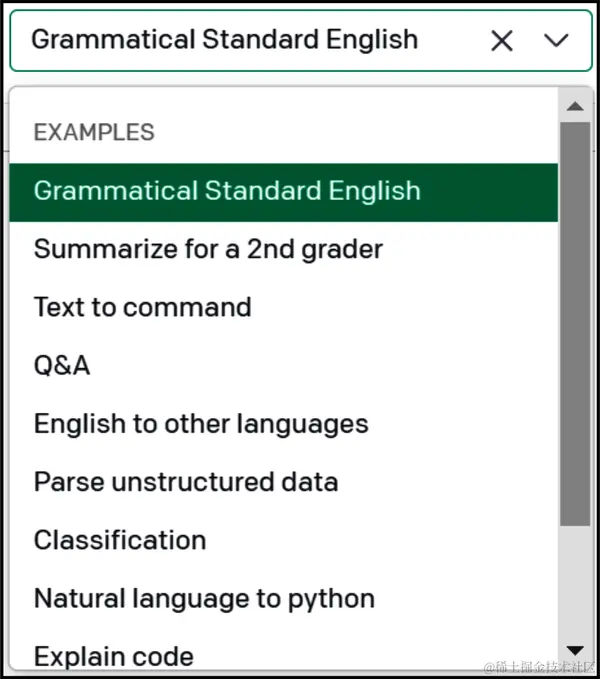Screen dimensions: 600x679
Task: Click the watermark text in the corner
Action: pos(539,667)
